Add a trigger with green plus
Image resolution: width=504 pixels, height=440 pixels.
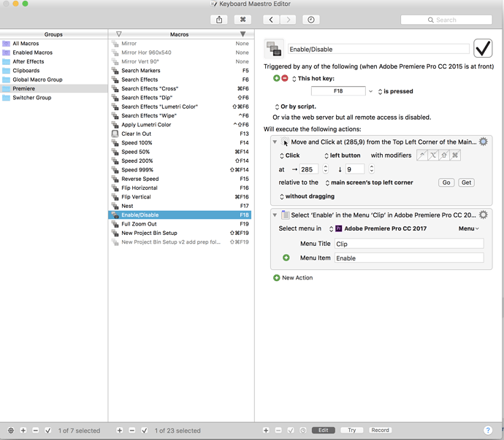(276, 78)
